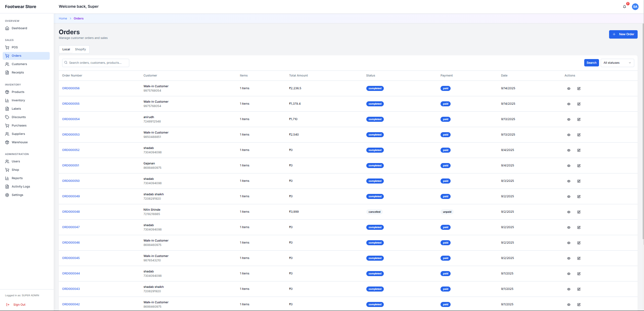View cancelled order ORD000048 eye icon
Image resolution: width=644 pixels, height=311 pixels.
click(x=569, y=212)
